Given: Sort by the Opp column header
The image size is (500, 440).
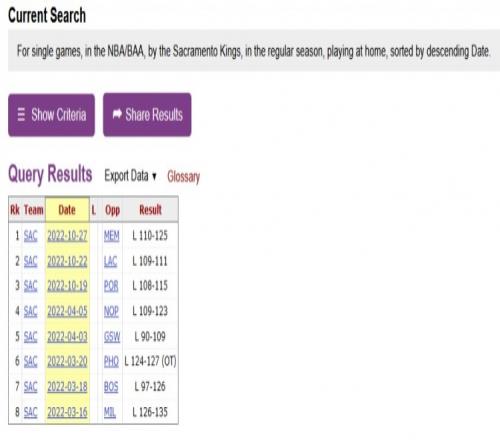Looking at the screenshot, I should pyautogui.click(x=112, y=210).
